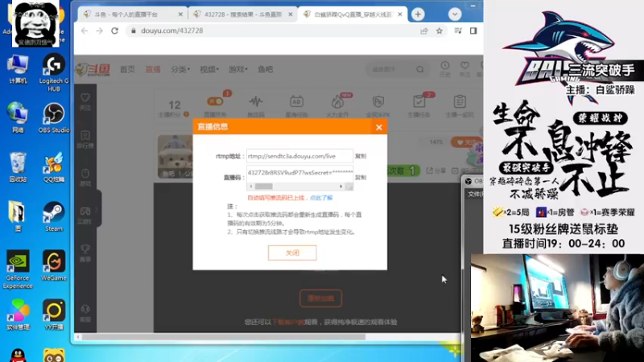Open the 计算机 desktop icon
The image size is (644, 362).
point(18,69)
